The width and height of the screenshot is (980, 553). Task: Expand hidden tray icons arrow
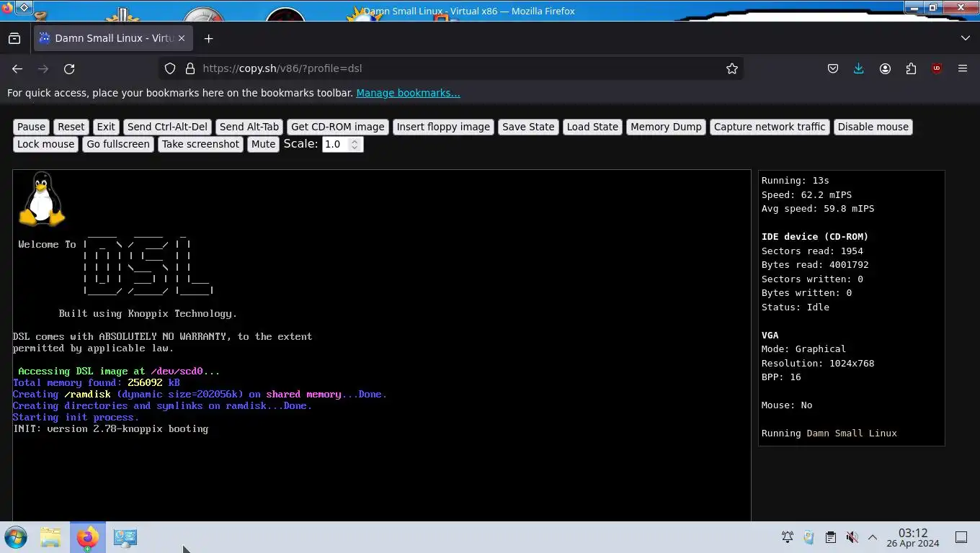tap(872, 537)
